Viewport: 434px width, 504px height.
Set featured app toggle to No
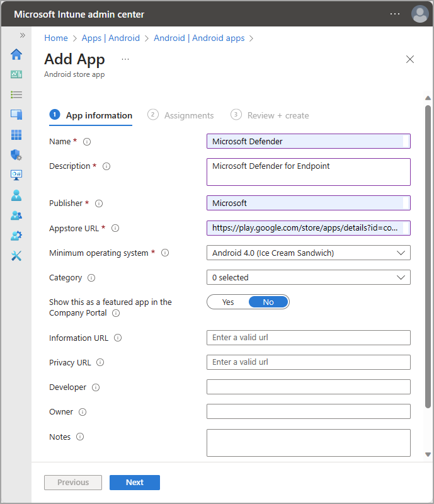tap(268, 302)
